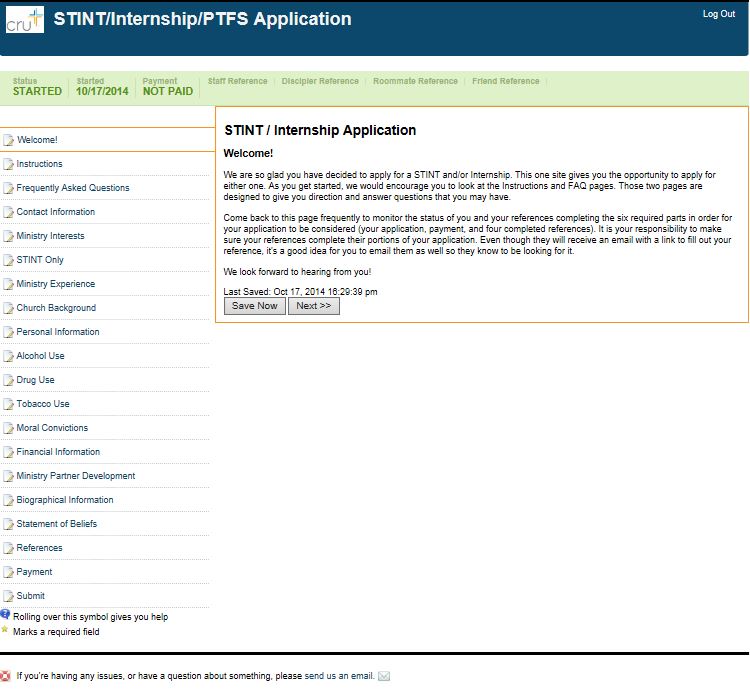
Task: Open Ministry Experience section
Action: coord(55,284)
